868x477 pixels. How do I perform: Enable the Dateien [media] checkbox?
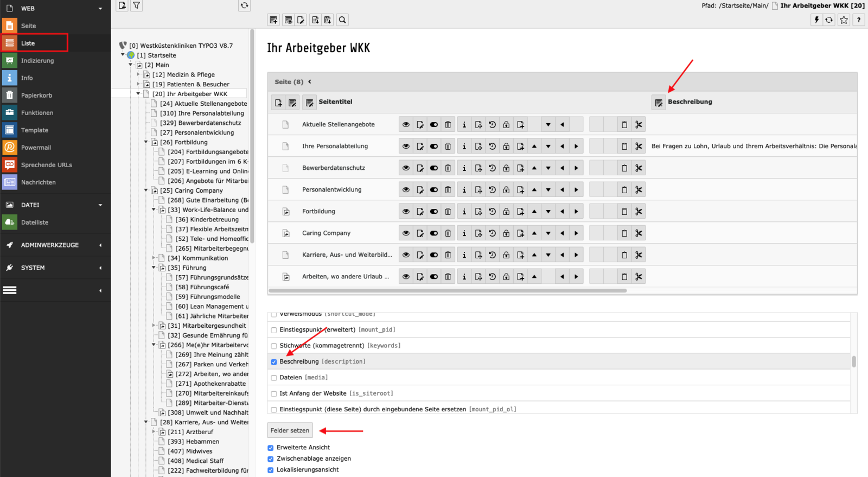(x=274, y=378)
